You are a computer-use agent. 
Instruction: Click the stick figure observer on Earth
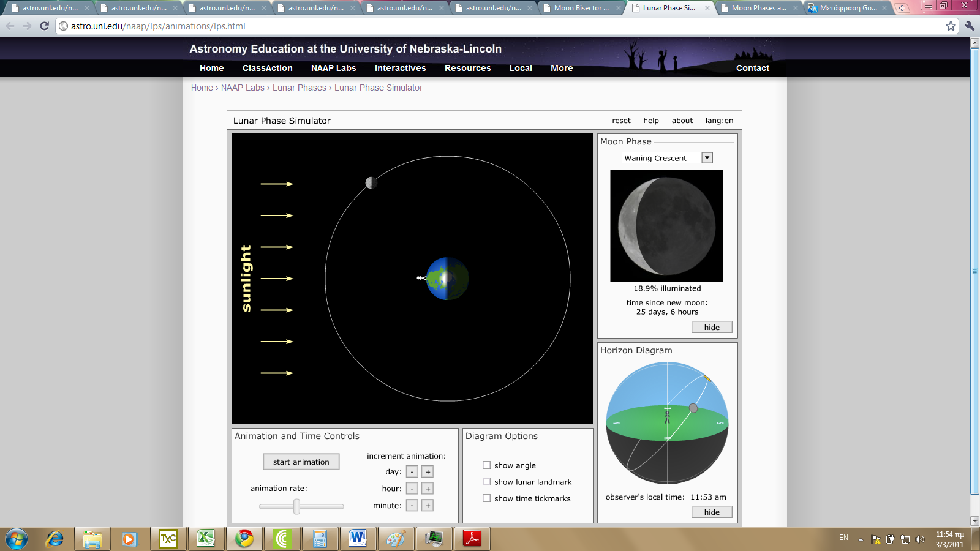pyautogui.click(x=421, y=278)
